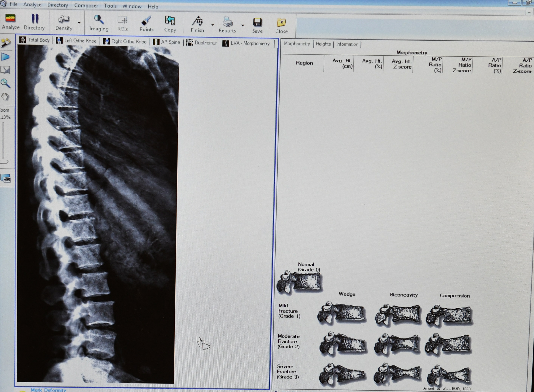Click the Mark Deformity link
This screenshot has height=392, width=534.
(48, 390)
